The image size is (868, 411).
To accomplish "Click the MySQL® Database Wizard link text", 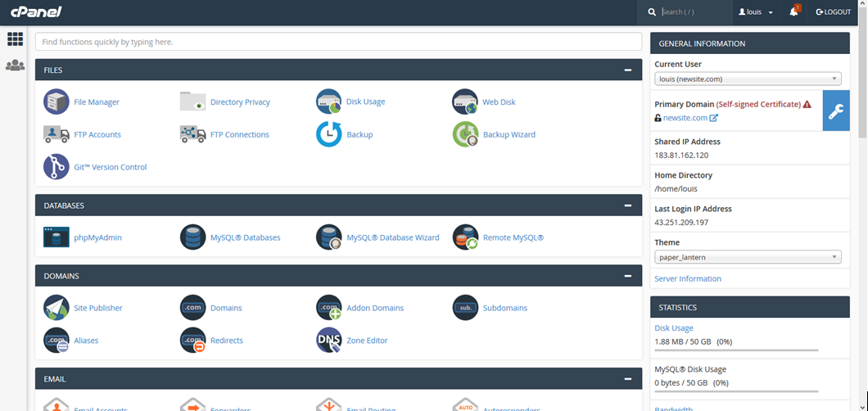I will click(x=393, y=237).
